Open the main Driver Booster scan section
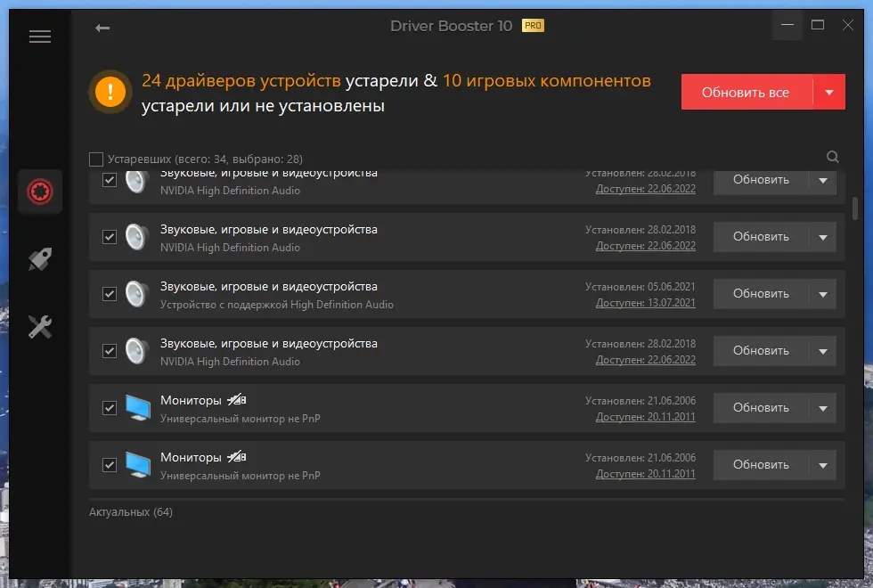The width and height of the screenshot is (873, 588). tap(39, 191)
